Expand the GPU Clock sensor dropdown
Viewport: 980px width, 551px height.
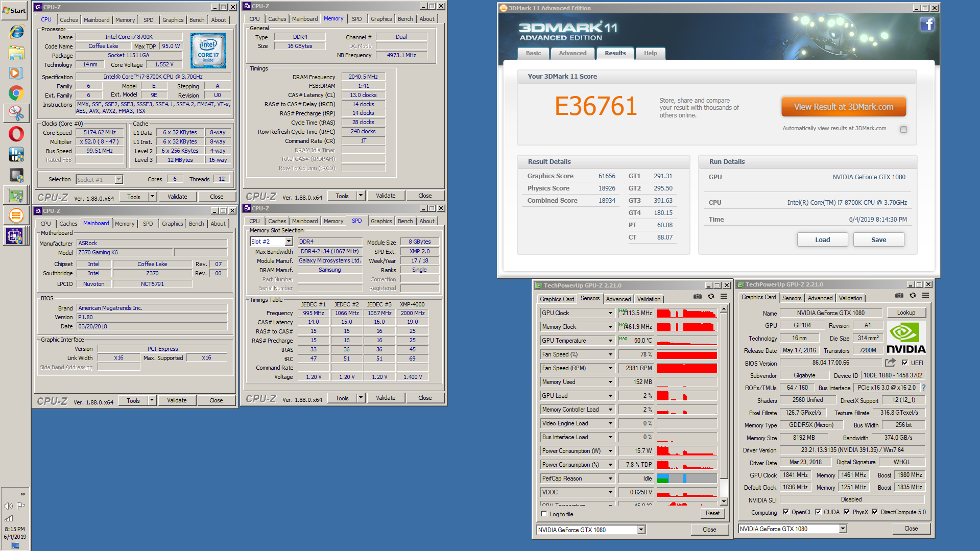pos(610,313)
